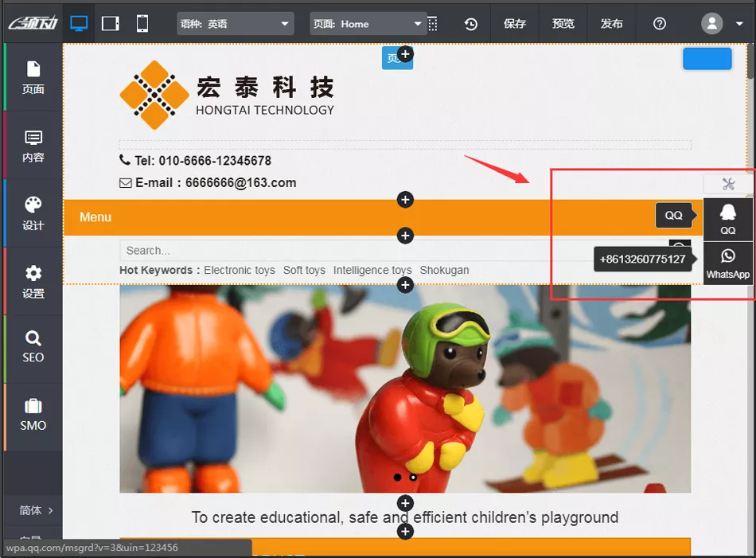Open the history clock icon
Image resolution: width=756 pixels, height=558 pixels.
pos(471,24)
